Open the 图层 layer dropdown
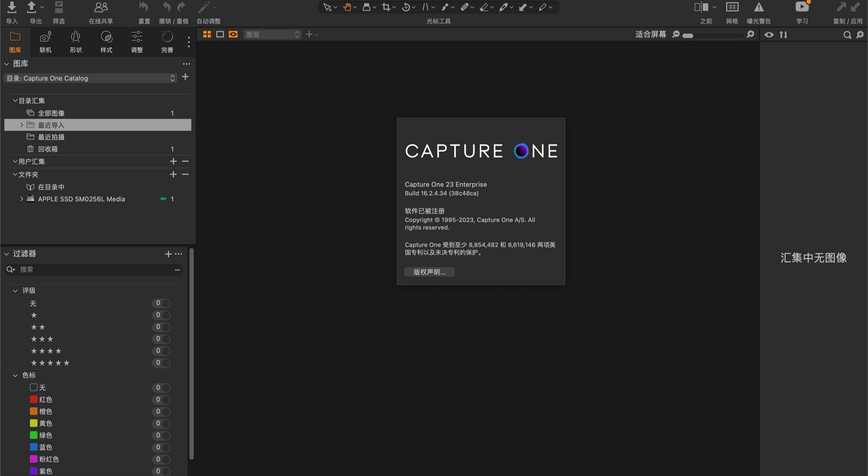 point(272,34)
